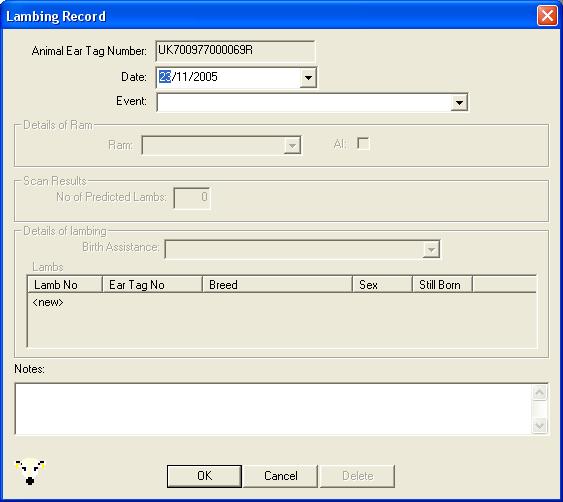Expand the Event dropdown list
Image resolution: width=563 pixels, height=502 pixels.
pos(459,103)
